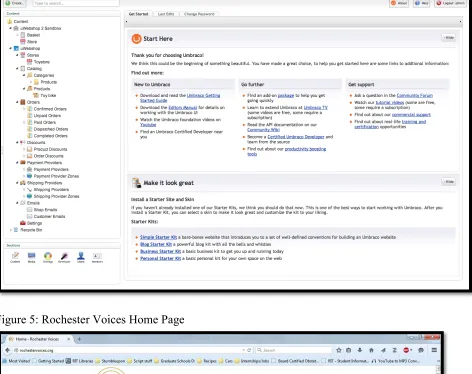The image size is (472, 374).
Task: Open the Umbraco Getting Started Guide link
Action: (180, 98)
